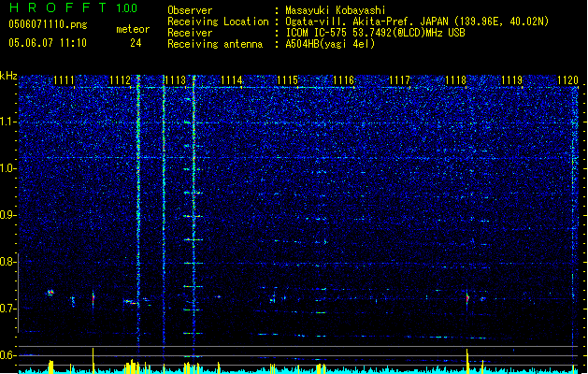
Task: Select the 0506071110.png filename label
Action: pos(48,25)
